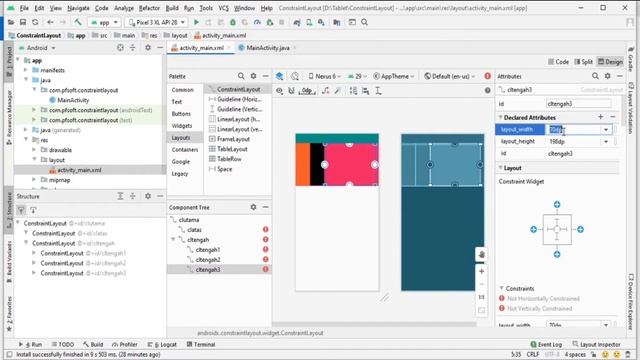Collapse the Constraints section
This screenshot has width=640, height=360.
pos(502,288)
